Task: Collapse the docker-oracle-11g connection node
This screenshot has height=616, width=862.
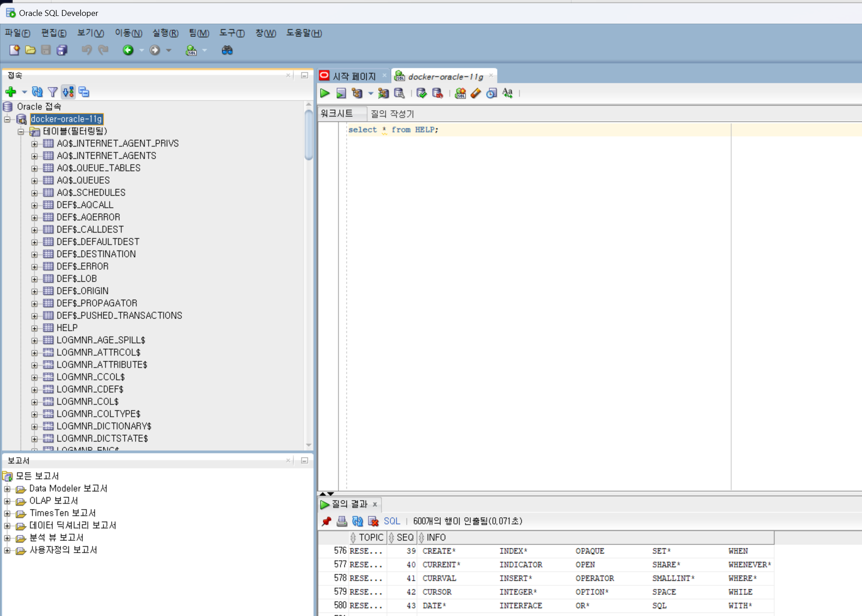Action: (7, 119)
